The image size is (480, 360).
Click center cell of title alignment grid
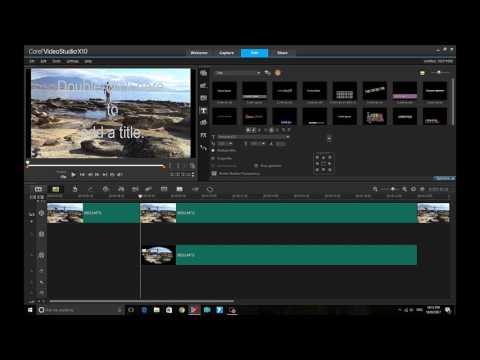[323, 164]
